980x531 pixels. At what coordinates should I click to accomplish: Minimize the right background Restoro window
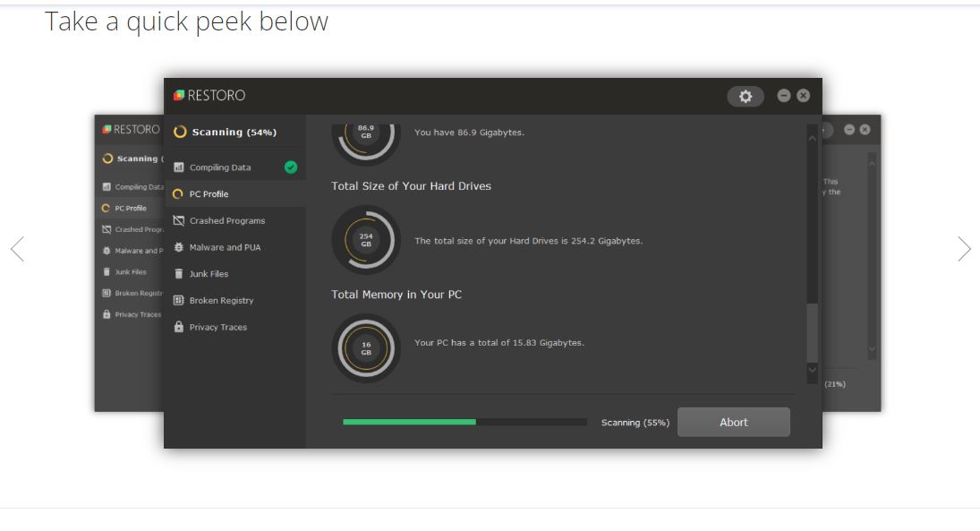848,130
